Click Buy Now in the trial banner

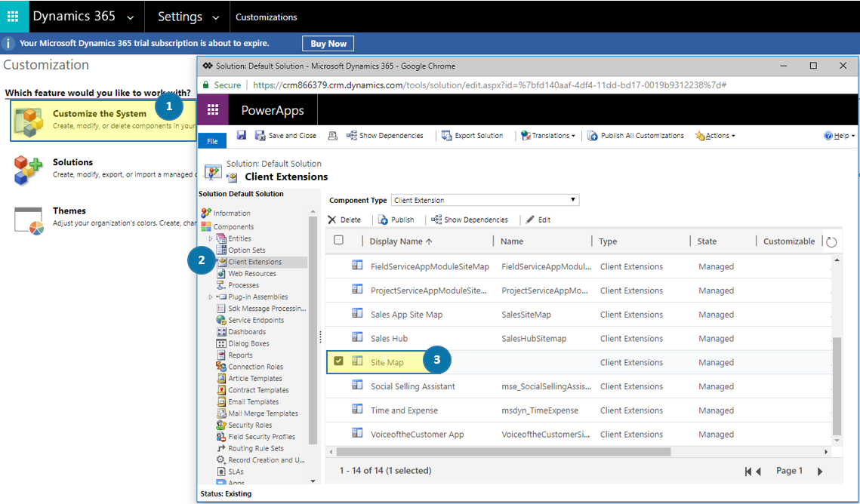coord(328,43)
